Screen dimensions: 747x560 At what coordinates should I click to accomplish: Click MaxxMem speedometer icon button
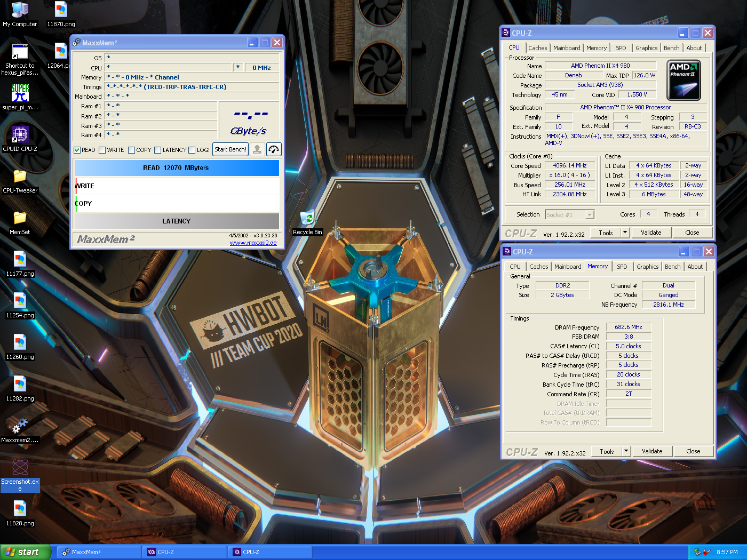coord(274,149)
